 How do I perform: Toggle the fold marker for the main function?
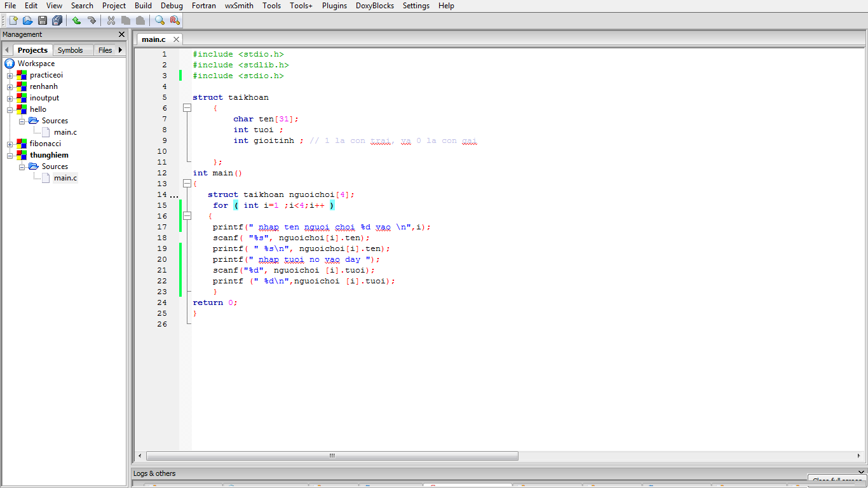pyautogui.click(x=187, y=184)
